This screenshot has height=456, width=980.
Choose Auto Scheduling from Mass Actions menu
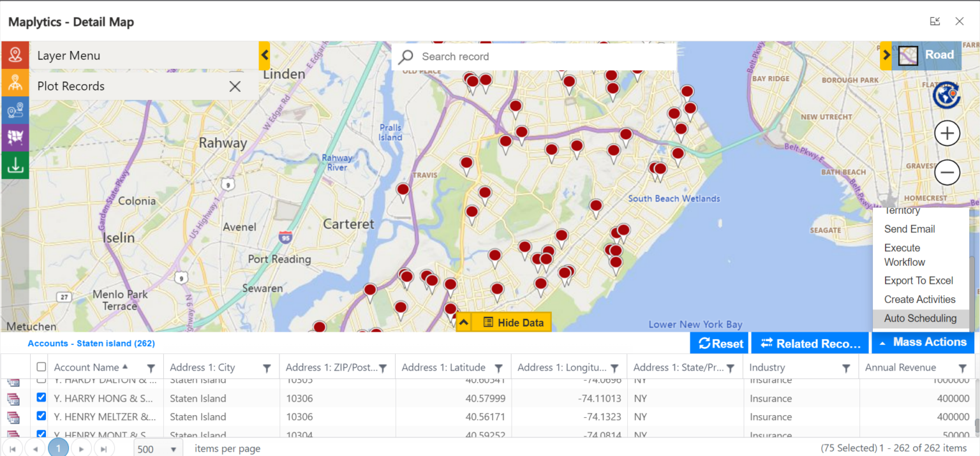(920, 318)
